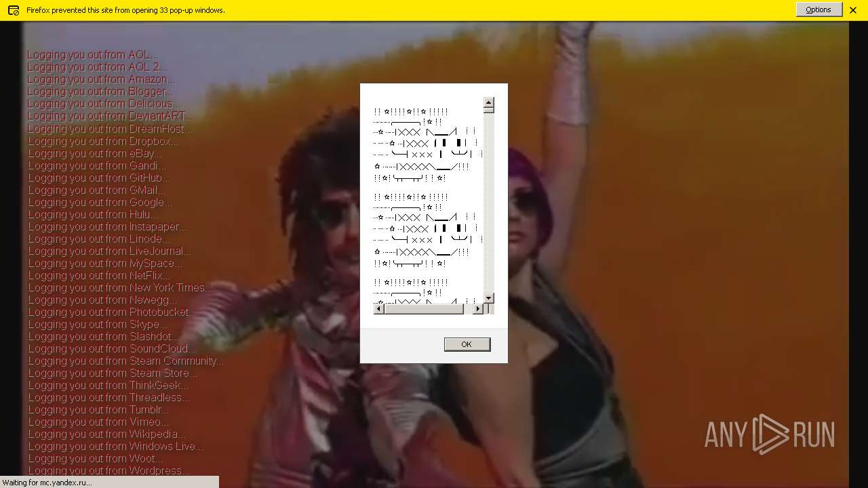Click the text 'Logging you out from Windows Live...'
This screenshot has width=868, height=488.
coord(115,446)
